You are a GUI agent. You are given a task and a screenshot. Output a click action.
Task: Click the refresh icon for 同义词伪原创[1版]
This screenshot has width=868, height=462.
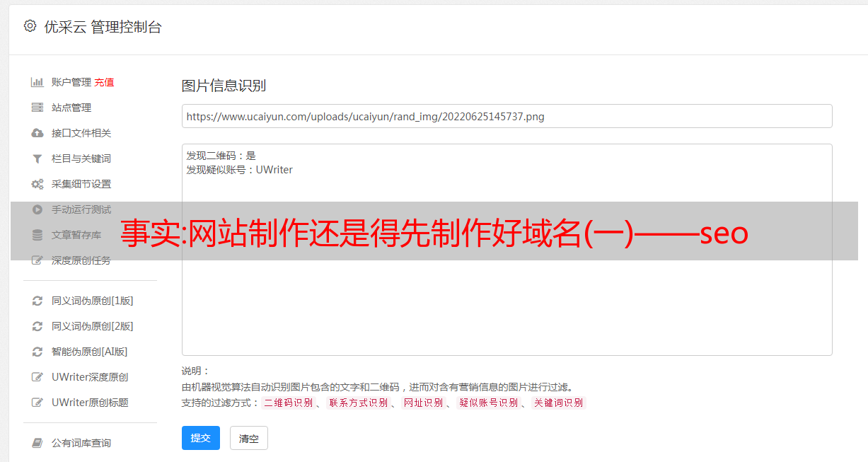[37, 301]
